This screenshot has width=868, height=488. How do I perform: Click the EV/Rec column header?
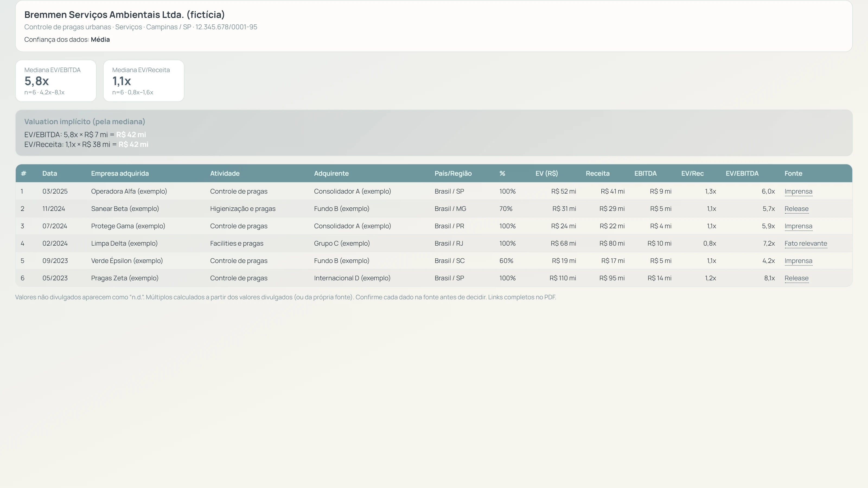point(693,174)
